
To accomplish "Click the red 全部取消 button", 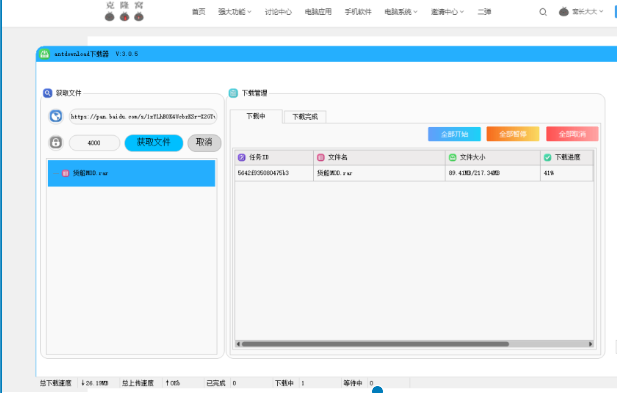I will coord(572,134).
